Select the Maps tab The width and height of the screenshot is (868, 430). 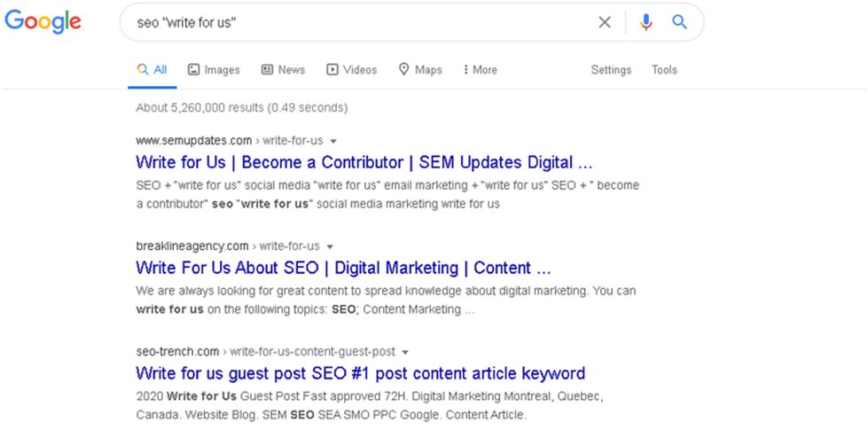coord(420,70)
